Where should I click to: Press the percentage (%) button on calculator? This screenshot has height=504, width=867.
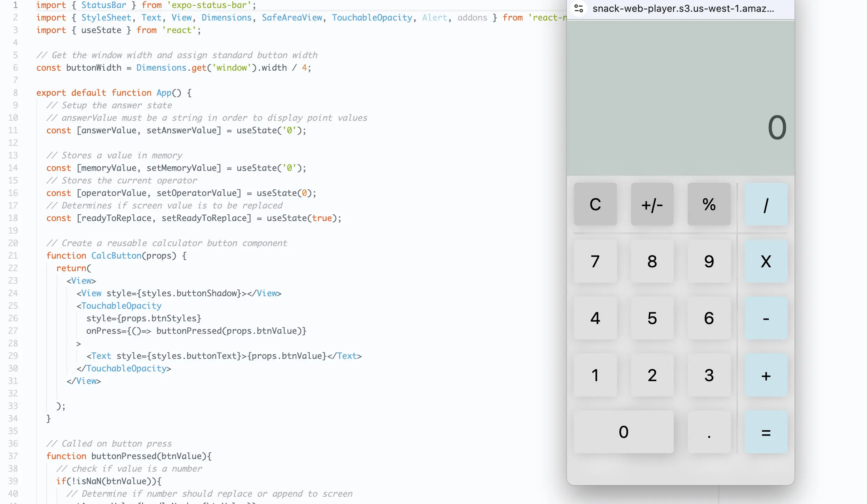tap(709, 204)
